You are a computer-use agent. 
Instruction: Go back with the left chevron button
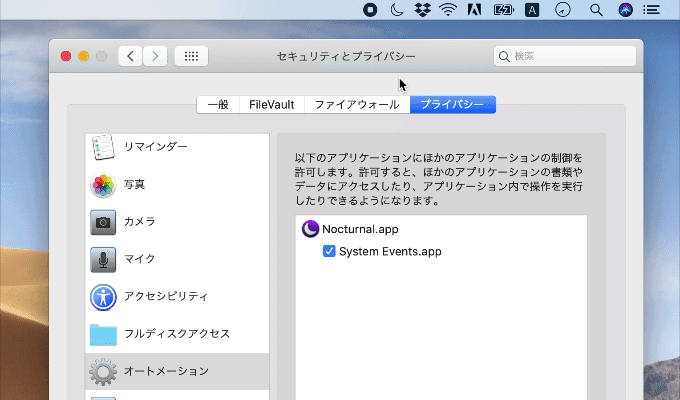coord(131,56)
